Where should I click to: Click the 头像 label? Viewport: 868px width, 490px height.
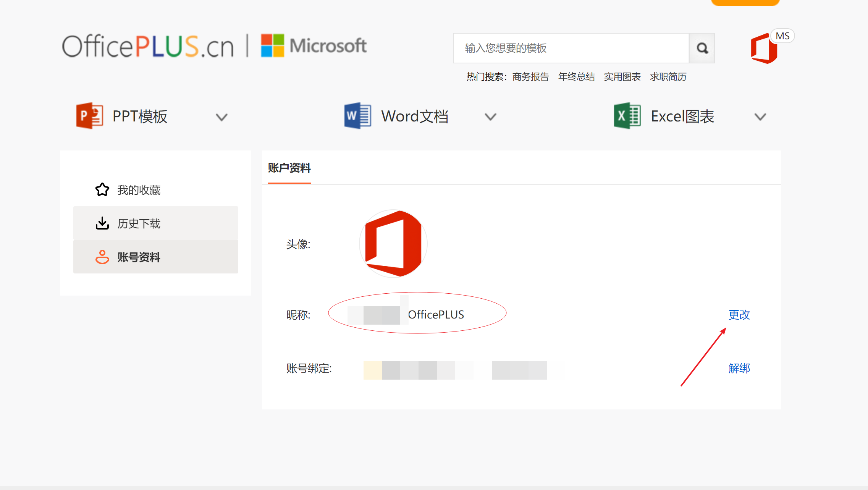pyautogui.click(x=298, y=244)
